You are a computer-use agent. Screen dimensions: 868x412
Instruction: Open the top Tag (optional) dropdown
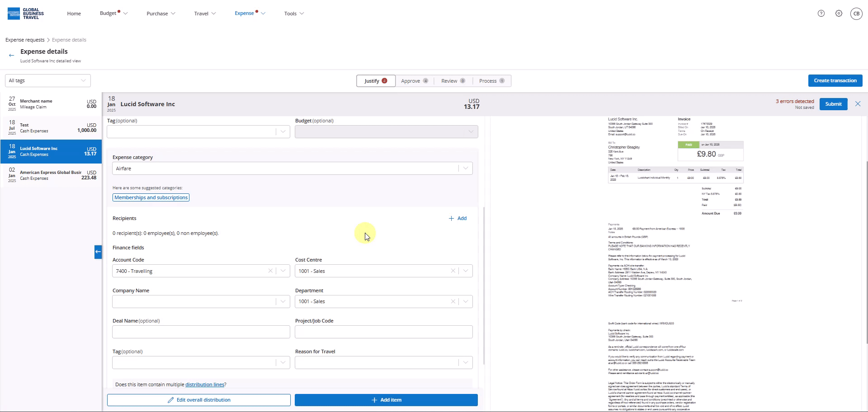point(198,131)
